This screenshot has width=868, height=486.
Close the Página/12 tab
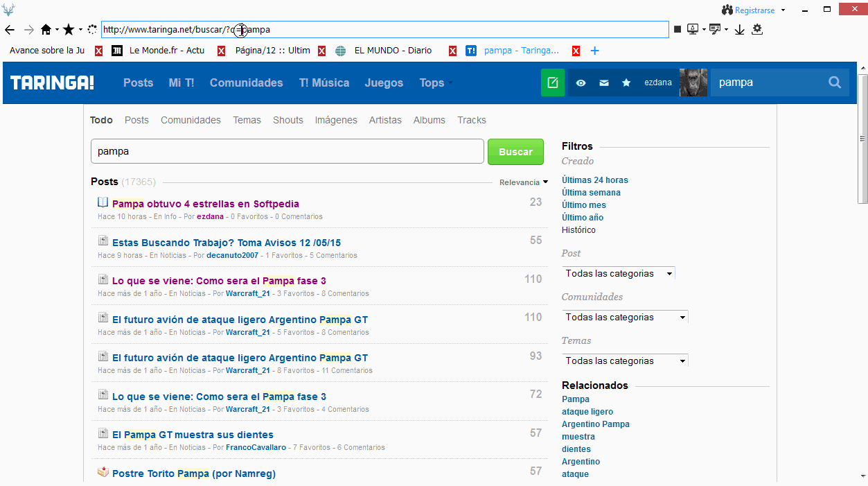click(322, 51)
